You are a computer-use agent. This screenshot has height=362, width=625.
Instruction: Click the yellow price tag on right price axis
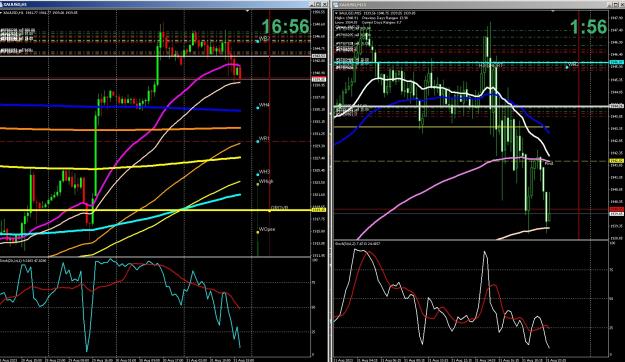617,161
